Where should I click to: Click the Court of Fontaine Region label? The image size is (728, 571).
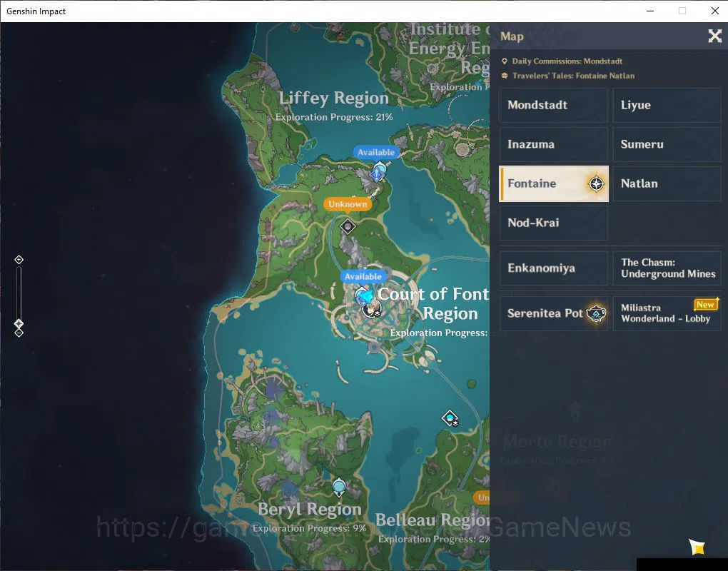click(434, 303)
